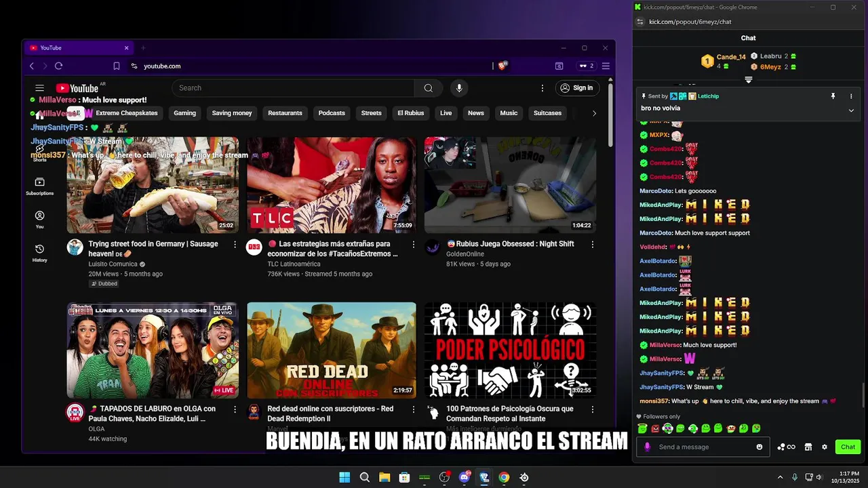Click the YouTube search magnifier button
Screen dimensions: 868x488
point(428,88)
